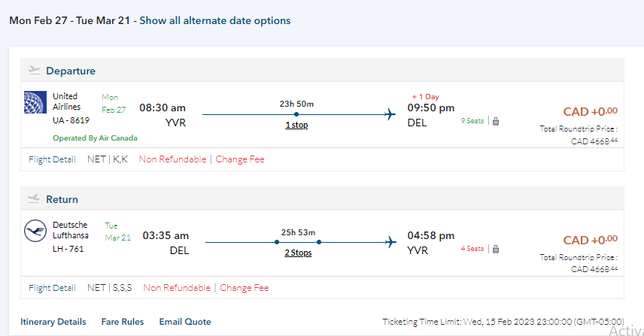Open Flight Detail for the return flight
This screenshot has height=336, width=644.
point(52,287)
